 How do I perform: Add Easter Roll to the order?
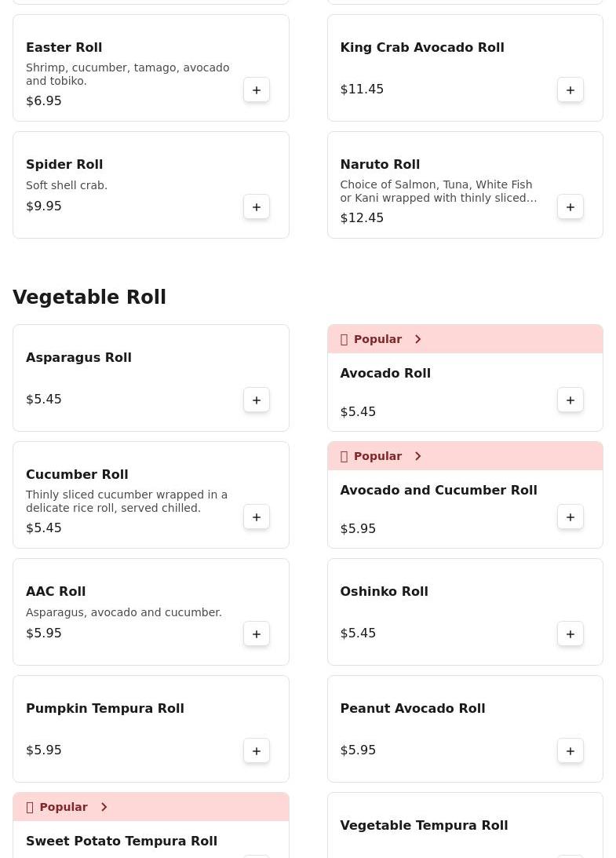click(x=257, y=90)
